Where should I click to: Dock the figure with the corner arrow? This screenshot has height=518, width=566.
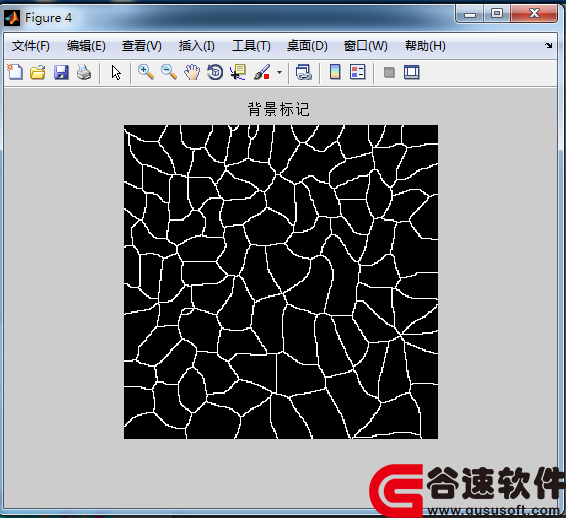coord(549,45)
